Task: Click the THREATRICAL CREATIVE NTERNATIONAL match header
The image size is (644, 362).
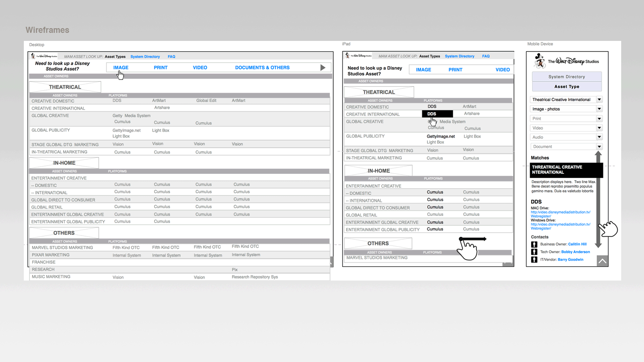Action: (x=566, y=170)
